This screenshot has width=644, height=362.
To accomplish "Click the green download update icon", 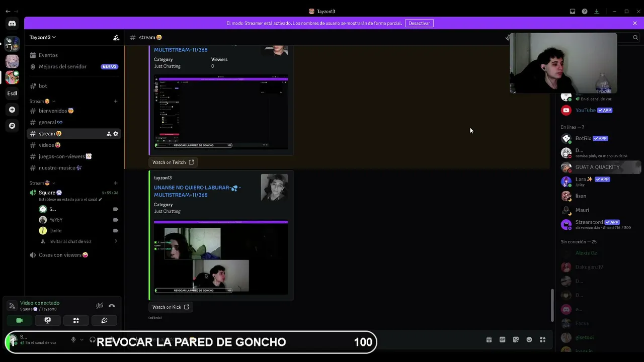I will [x=597, y=12].
